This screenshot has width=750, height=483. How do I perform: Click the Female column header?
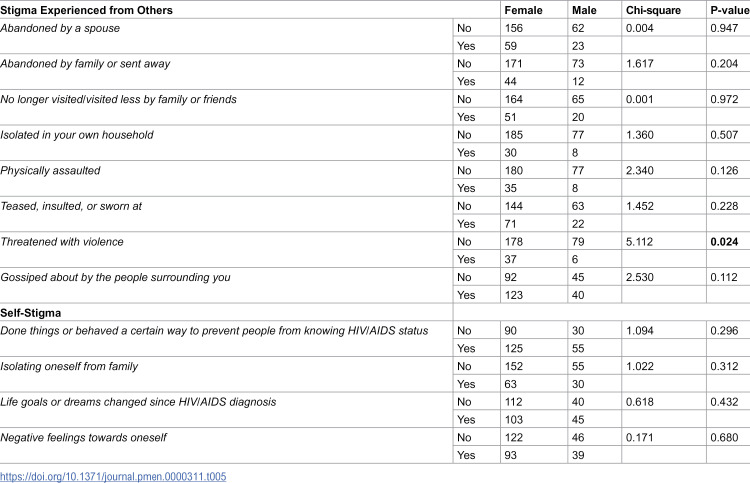[523, 10]
